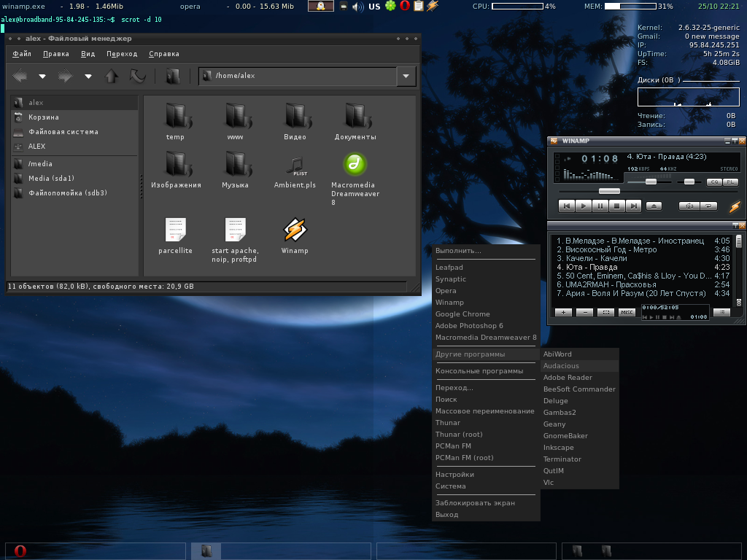Image resolution: width=747 pixels, height=560 pixels.
Task: Click Winamp's eject open-file button
Action: [x=654, y=206]
